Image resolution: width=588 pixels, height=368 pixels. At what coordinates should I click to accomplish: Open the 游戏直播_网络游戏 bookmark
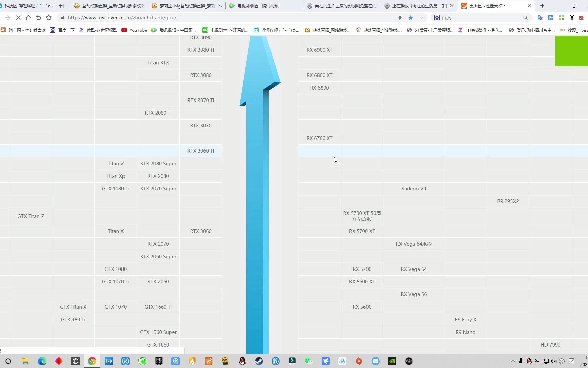coord(327,30)
